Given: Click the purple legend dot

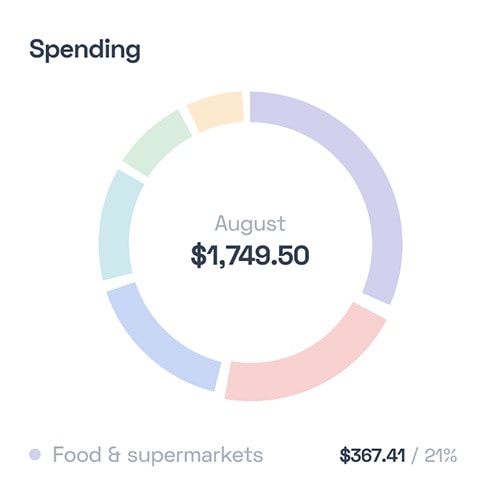Looking at the screenshot, I should pos(35,454).
